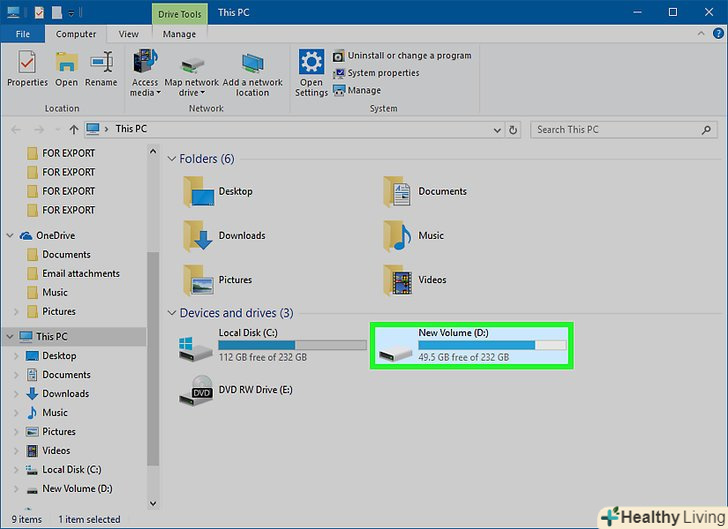Open Settings from the ribbon
This screenshot has width=728, height=529.
[311, 63]
